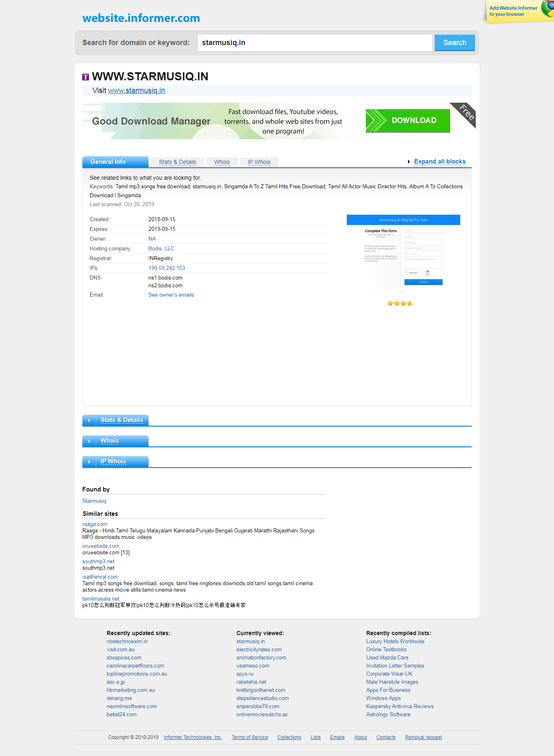Click the Search button
The width and height of the screenshot is (554, 756).
point(455,43)
